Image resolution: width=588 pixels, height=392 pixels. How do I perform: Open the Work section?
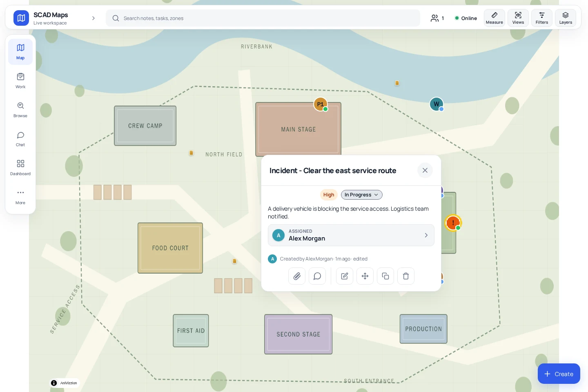point(20,81)
